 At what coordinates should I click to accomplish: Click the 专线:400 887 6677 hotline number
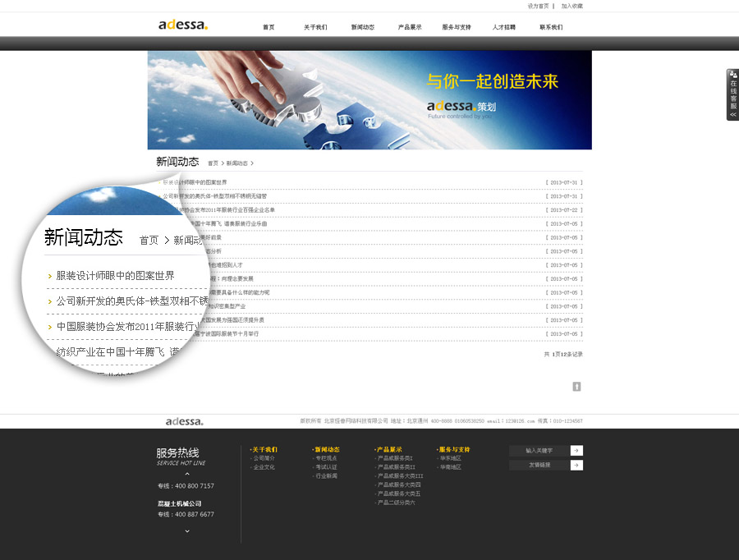[x=186, y=514]
